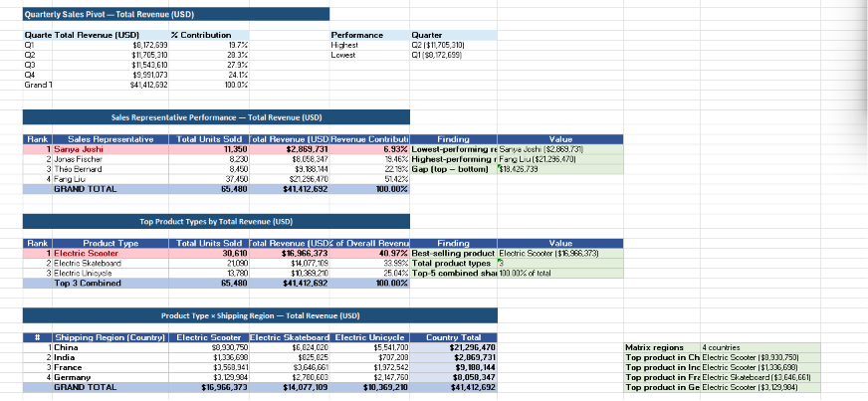The width and height of the screenshot is (868, 401).
Task: Select Q4 contribution cell '24.1%'
Action: pos(209,75)
